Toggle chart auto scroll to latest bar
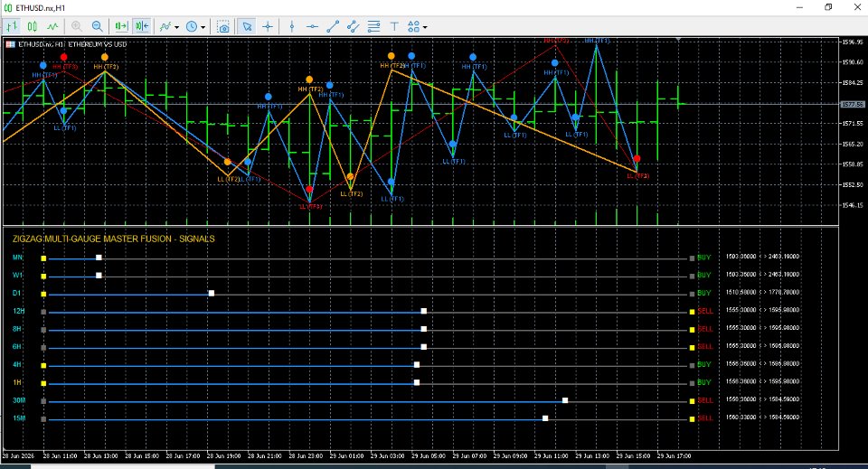This screenshot has height=469, width=868. [121, 26]
